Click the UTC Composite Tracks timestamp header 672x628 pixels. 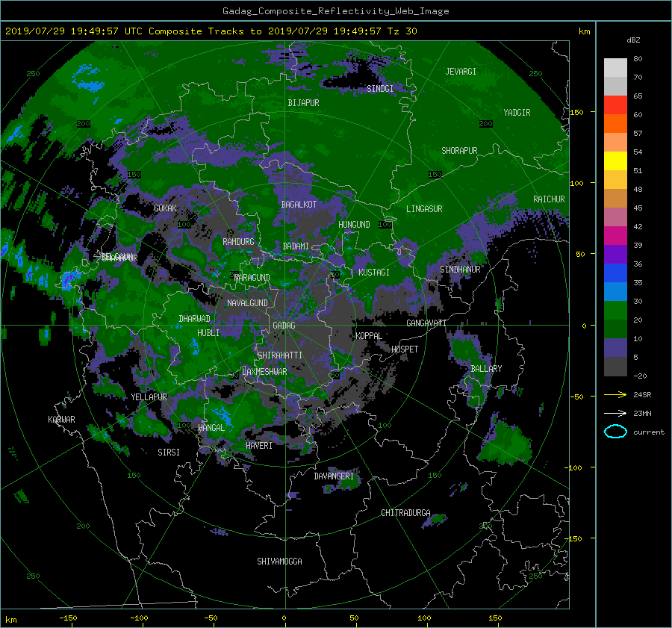click(x=211, y=31)
